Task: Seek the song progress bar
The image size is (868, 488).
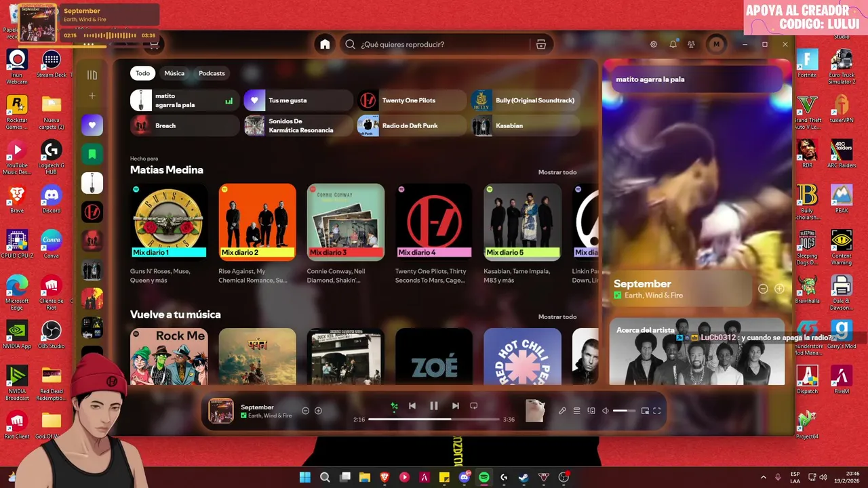Action: tap(434, 420)
